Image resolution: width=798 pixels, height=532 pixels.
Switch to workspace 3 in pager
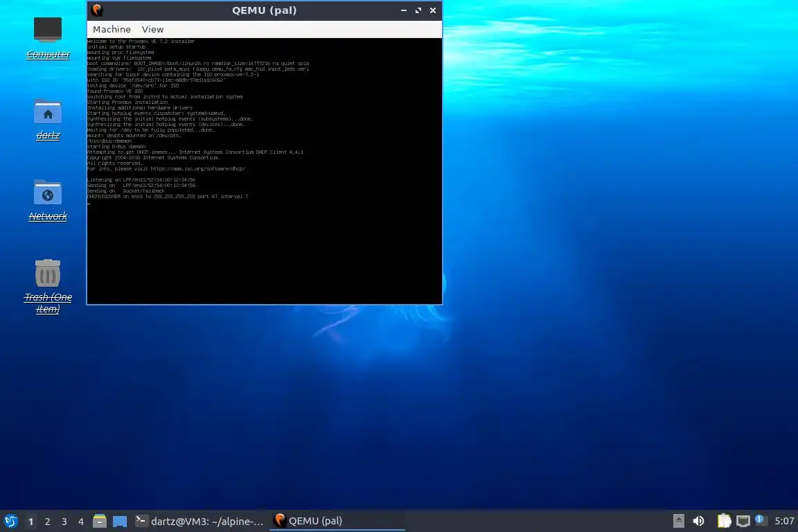click(64, 522)
